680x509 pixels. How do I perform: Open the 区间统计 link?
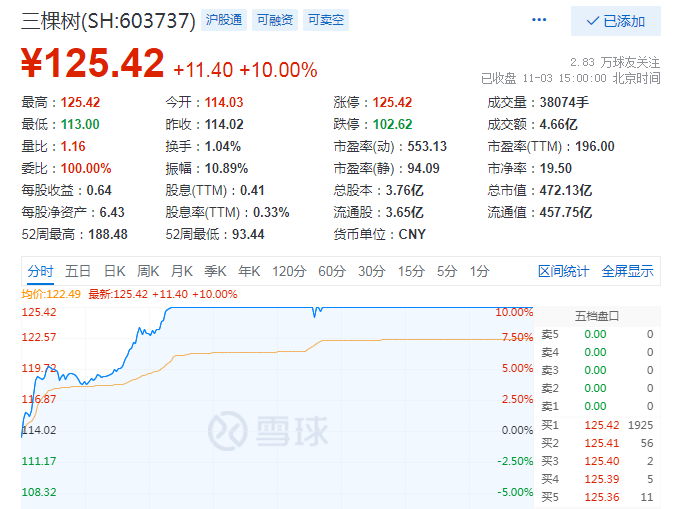pos(563,271)
